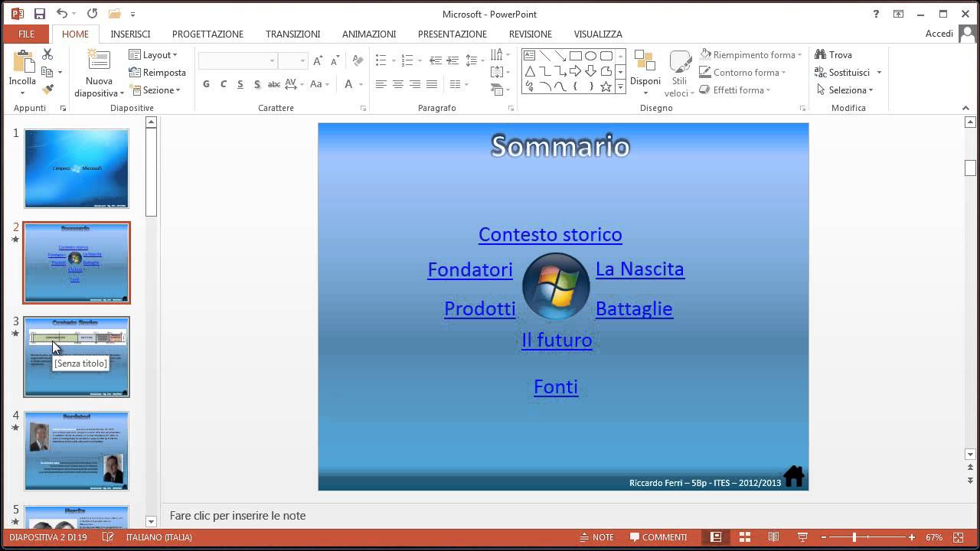Switch to the REVISIONE tab
980x551 pixels.
point(530,34)
